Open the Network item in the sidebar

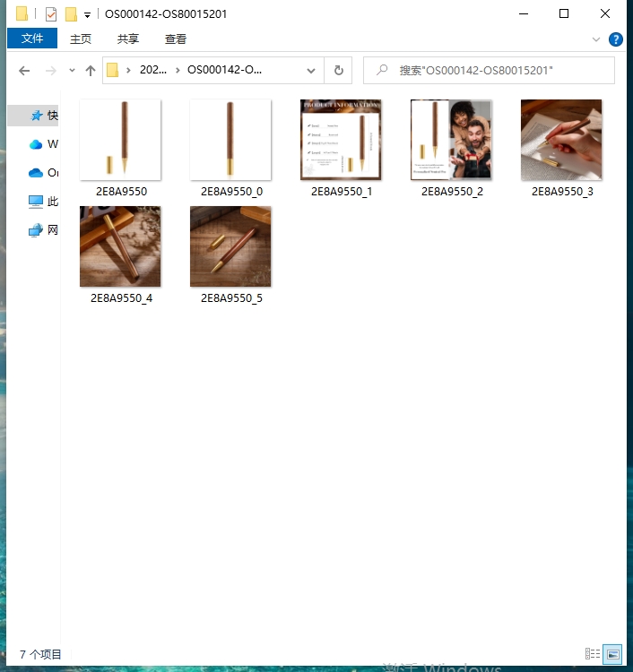coord(37,230)
